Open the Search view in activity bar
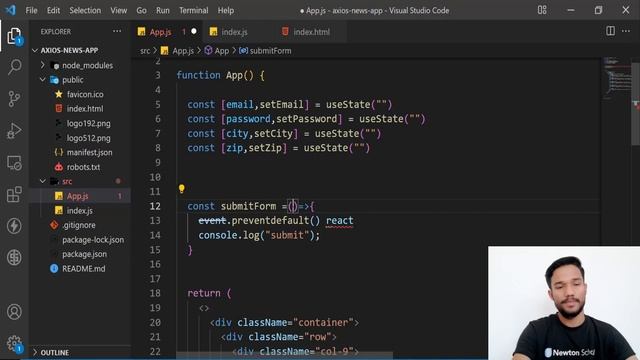The height and width of the screenshot is (360, 640). click(14, 67)
